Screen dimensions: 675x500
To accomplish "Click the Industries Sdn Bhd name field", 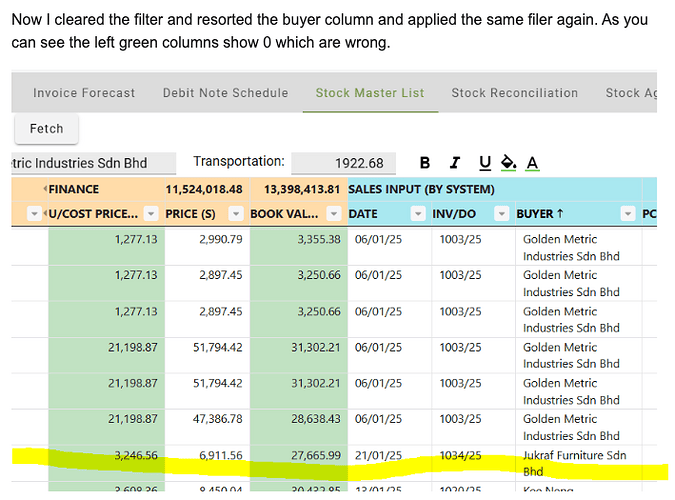I will 93,163.
